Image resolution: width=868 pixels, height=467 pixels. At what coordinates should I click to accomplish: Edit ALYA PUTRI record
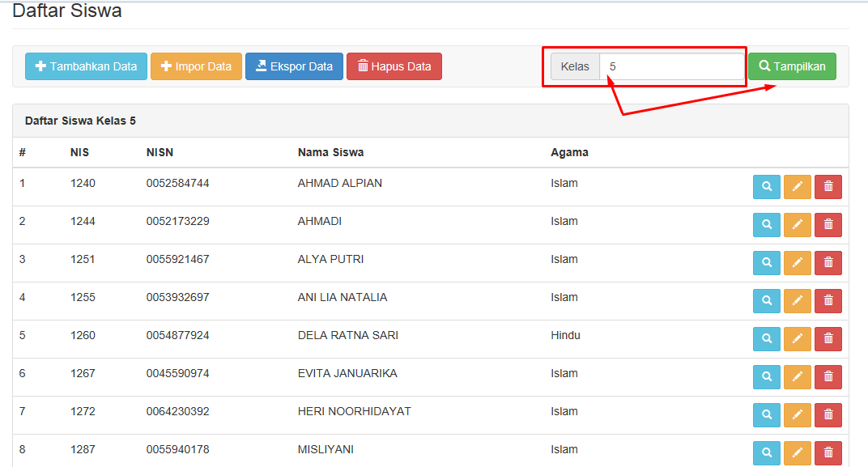click(797, 263)
